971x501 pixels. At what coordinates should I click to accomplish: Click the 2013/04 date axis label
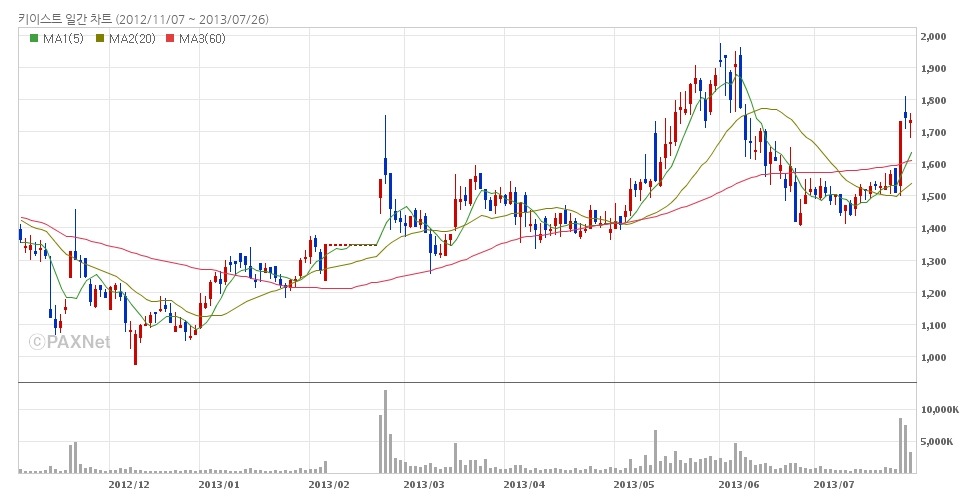tap(525, 484)
